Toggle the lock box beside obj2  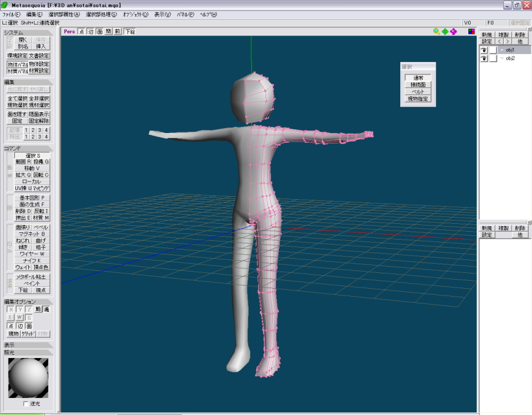click(493, 58)
